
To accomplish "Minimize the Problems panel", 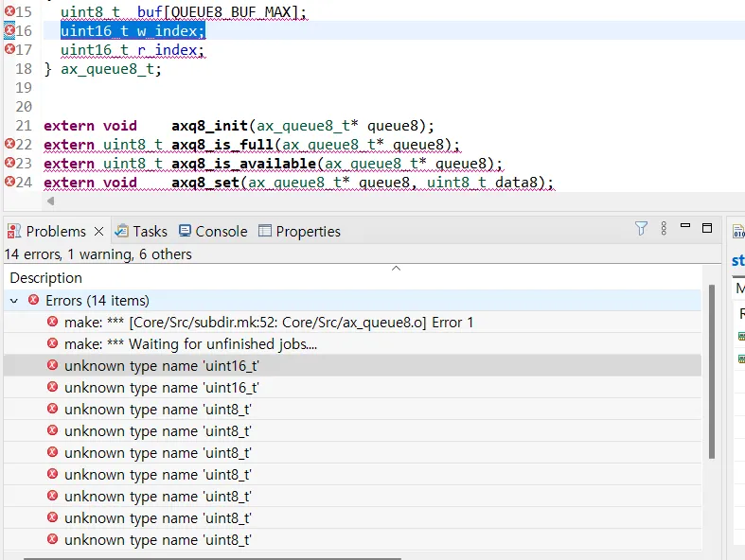I will [686, 228].
